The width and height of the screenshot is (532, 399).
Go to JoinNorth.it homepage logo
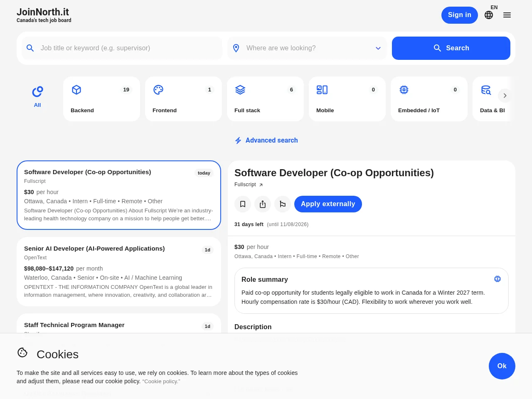click(44, 15)
